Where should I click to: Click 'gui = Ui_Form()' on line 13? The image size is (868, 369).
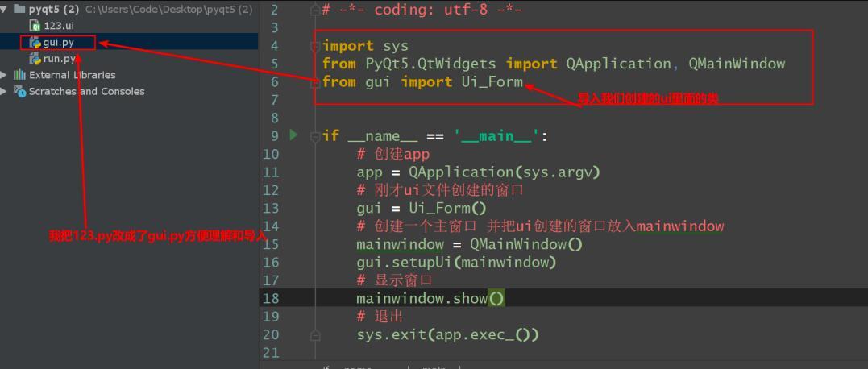[422, 208]
